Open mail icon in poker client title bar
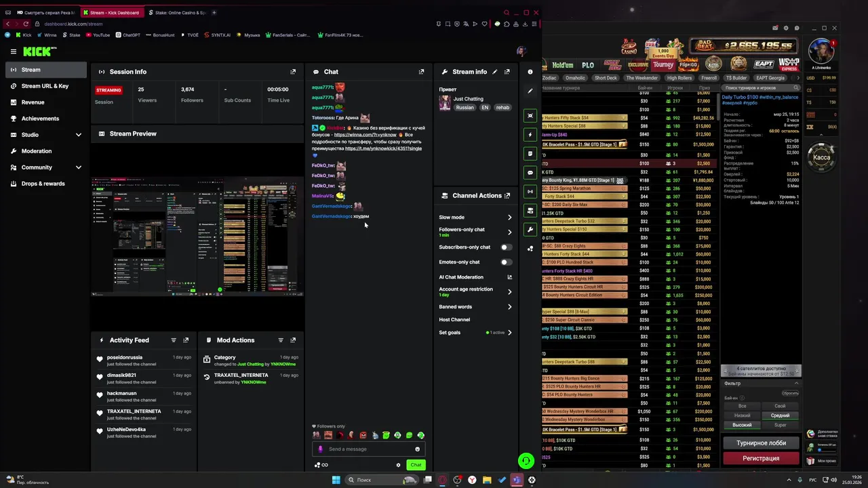868x488 pixels. 775,28
